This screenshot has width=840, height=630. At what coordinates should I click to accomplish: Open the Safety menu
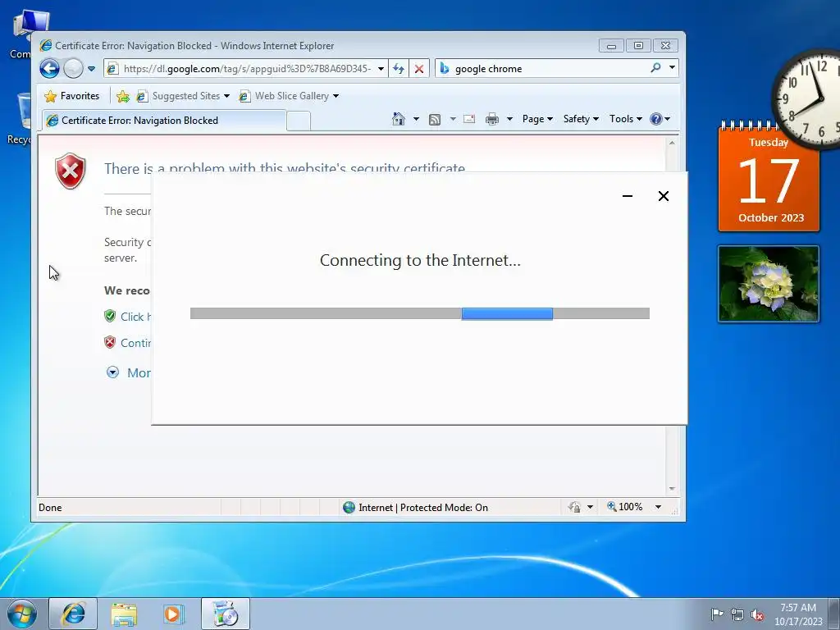(x=581, y=119)
